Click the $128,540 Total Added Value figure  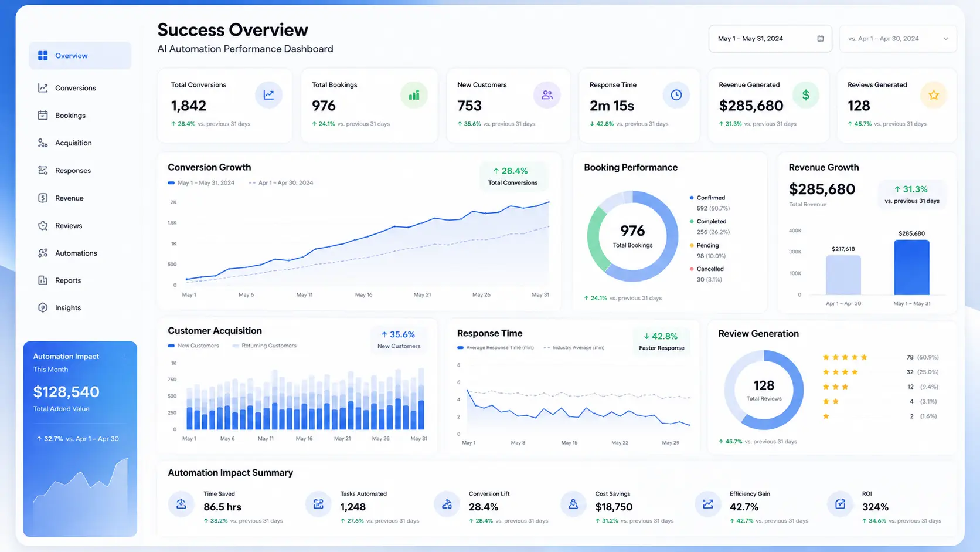click(66, 392)
